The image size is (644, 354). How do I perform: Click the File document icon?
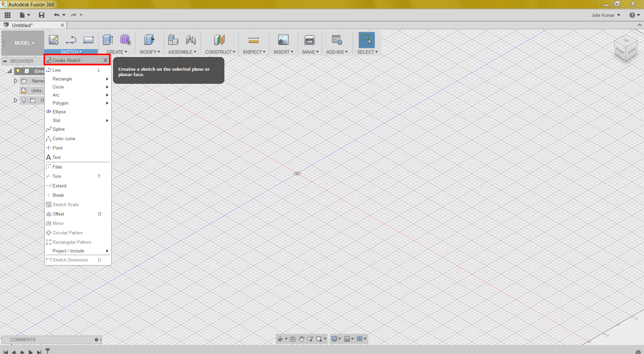pyautogui.click(x=22, y=15)
